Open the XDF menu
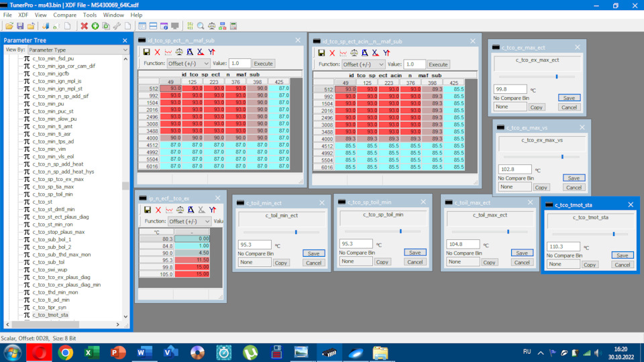This screenshot has height=362, width=644. pos(23,15)
